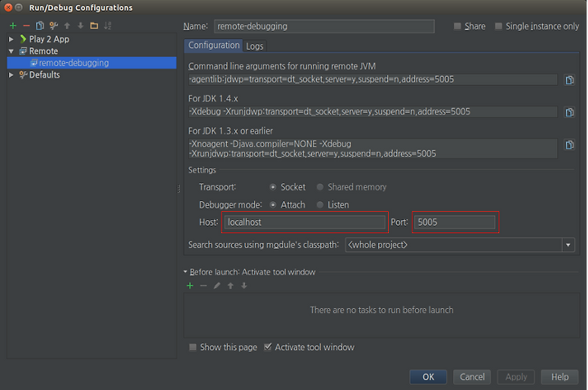Uncheck Activate tool window

267,347
